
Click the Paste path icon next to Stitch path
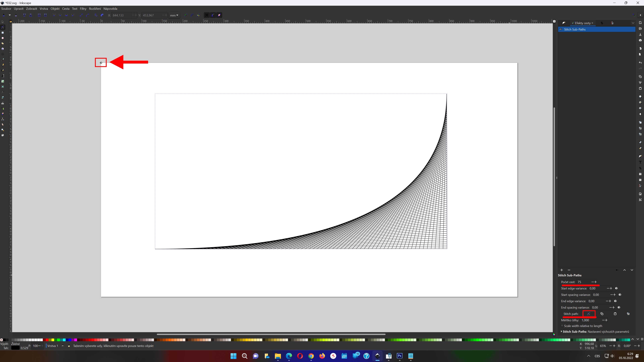(x=615, y=314)
